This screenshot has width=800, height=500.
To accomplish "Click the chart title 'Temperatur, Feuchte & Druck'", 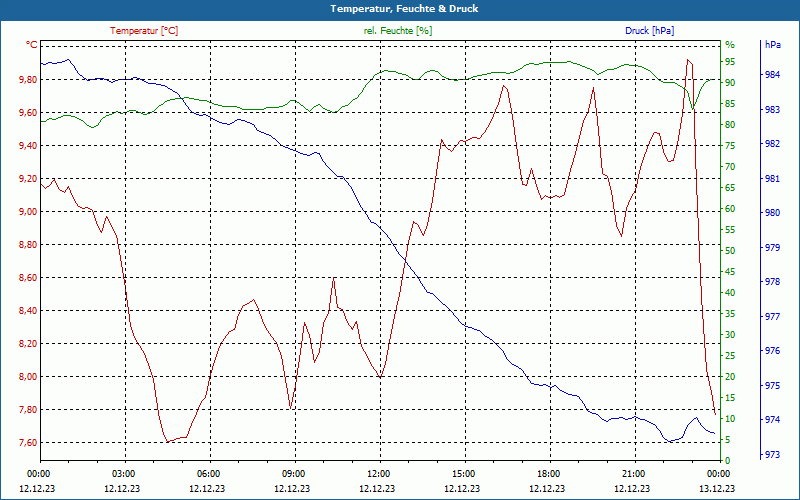I will 404,9.
